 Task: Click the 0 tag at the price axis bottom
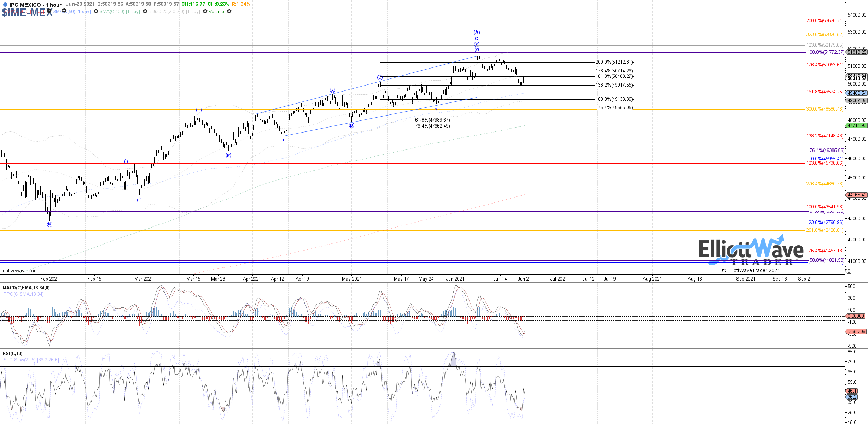pyautogui.click(x=849, y=271)
